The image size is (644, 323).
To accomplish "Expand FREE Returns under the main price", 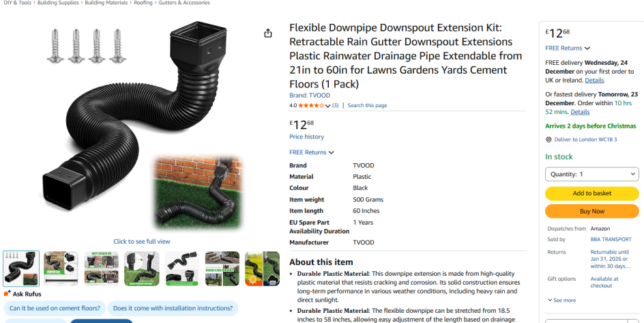I will [x=311, y=152].
